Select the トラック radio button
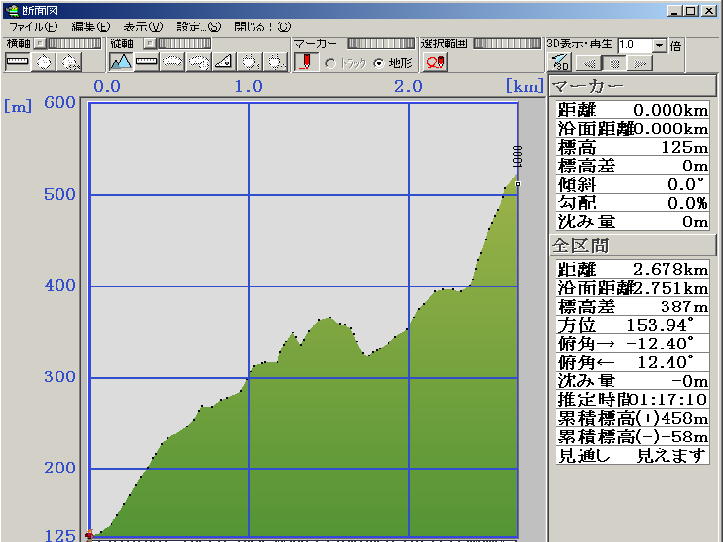This screenshot has width=723, height=542. 331,63
